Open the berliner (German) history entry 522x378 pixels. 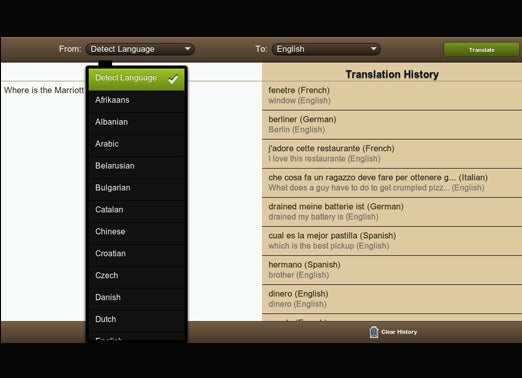[392, 125]
